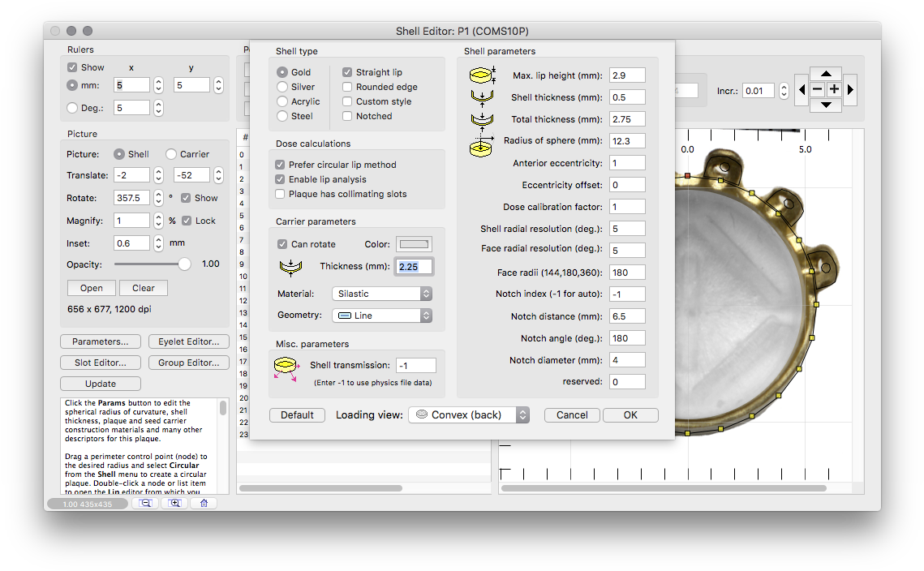
Task: Click the Opacity slider handle
Action: tap(184, 264)
